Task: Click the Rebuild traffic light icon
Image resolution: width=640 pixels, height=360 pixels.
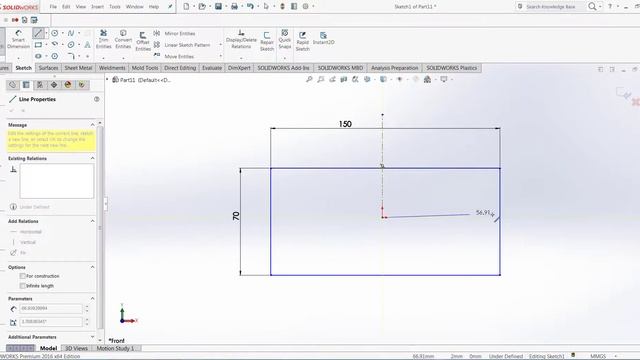Action: click(x=282, y=7)
